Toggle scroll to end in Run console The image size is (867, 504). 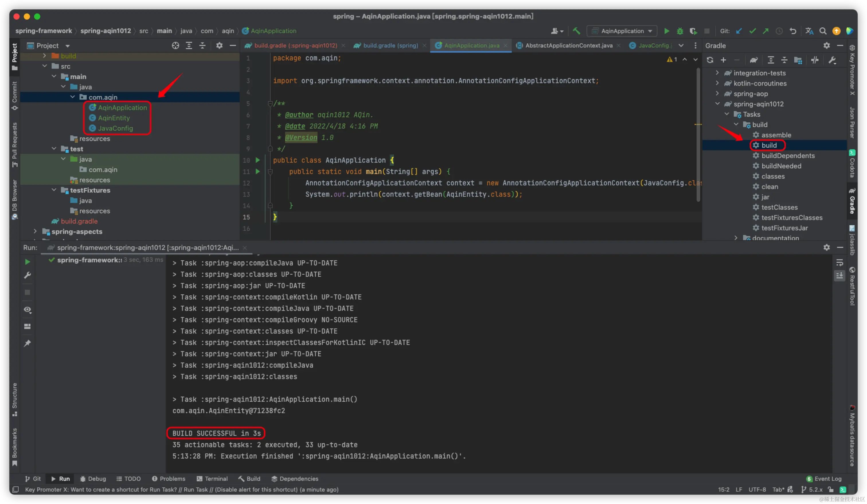839,276
